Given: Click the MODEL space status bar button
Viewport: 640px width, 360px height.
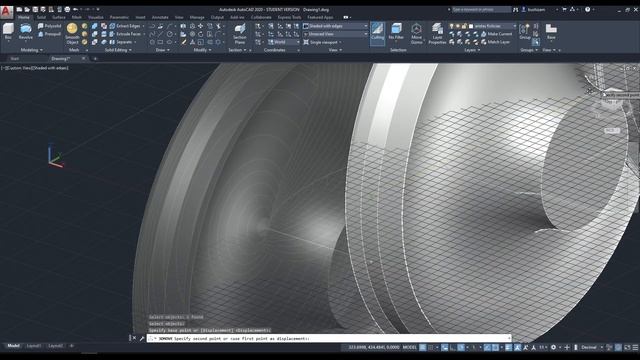Looking at the screenshot, I should [x=409, y=347].
